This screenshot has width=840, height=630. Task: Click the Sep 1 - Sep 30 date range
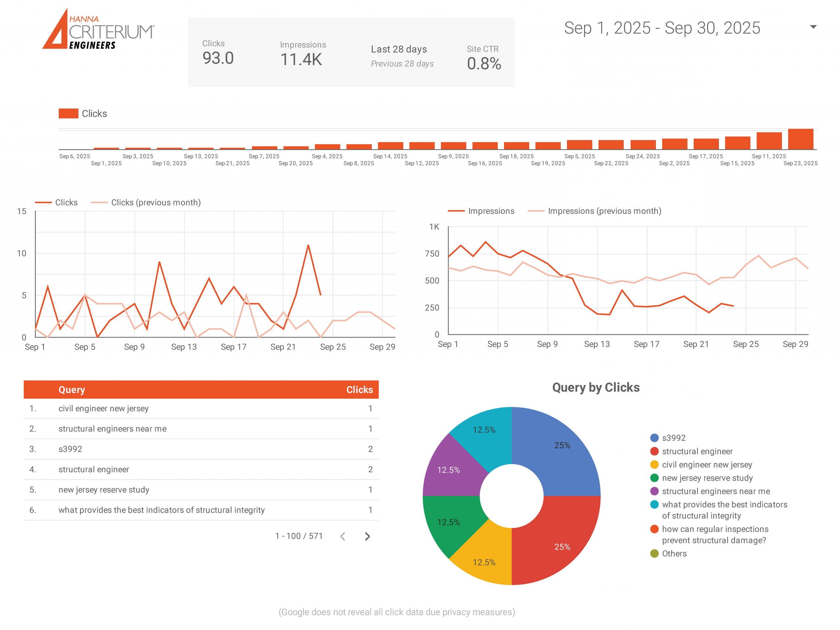pos(661,28)
